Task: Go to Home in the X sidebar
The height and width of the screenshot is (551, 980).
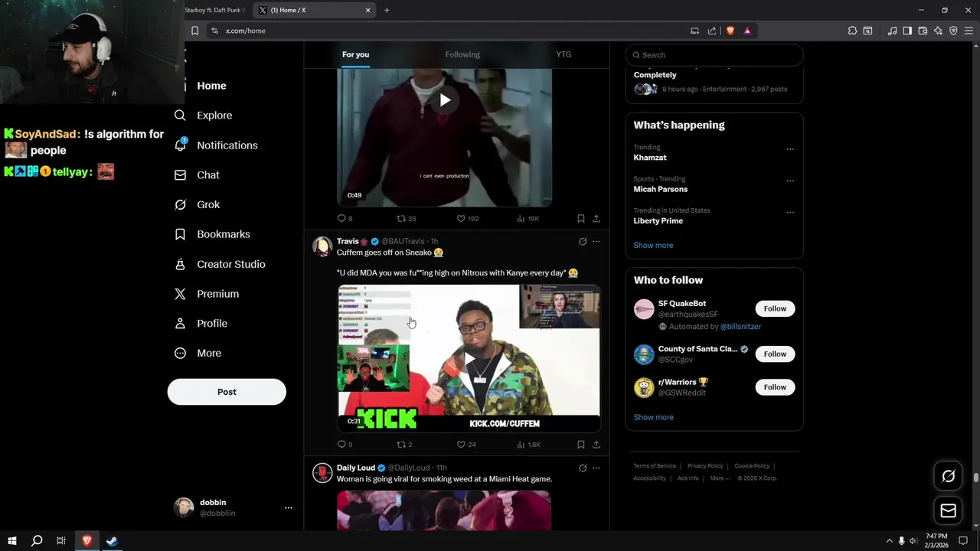Action: [x=211, y=86]
